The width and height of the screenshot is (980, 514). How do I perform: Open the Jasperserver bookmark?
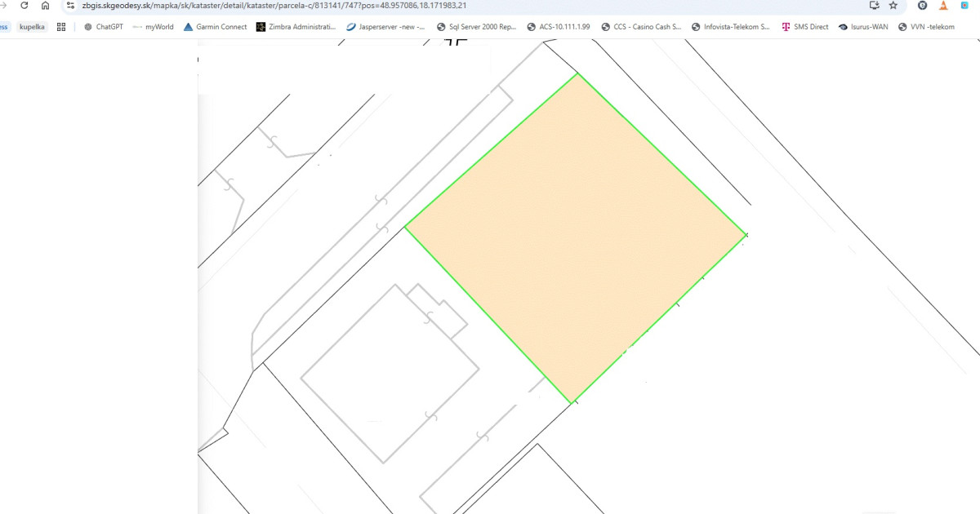coord(385,27)
